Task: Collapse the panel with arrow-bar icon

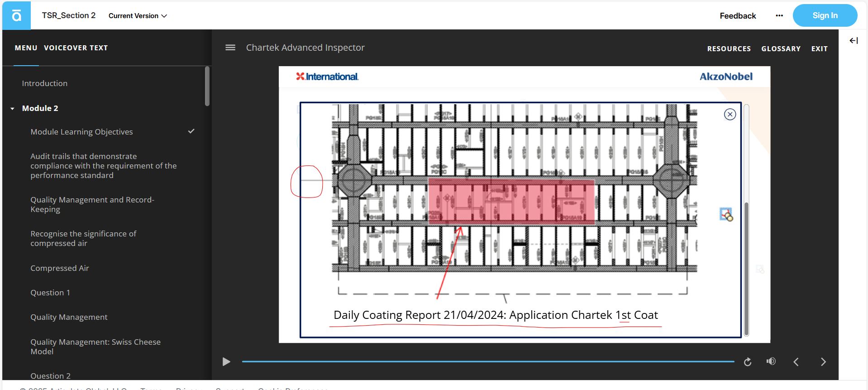Action: (854, 41)
